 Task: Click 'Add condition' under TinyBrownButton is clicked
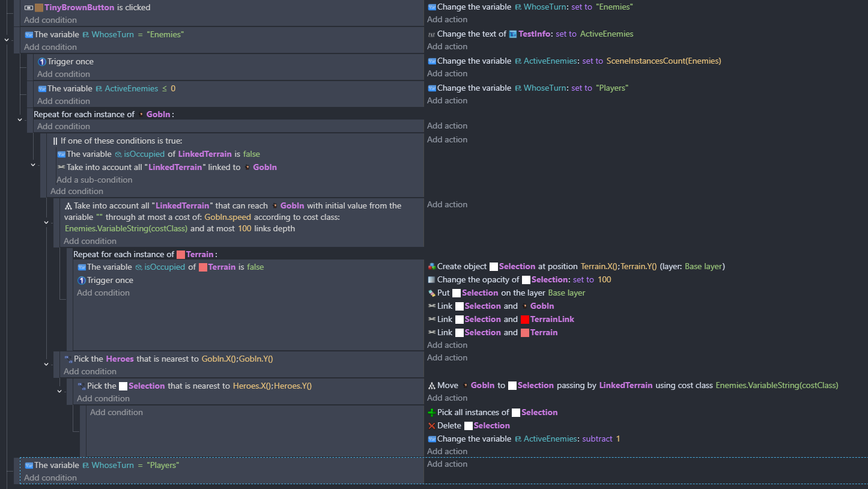pos(50,20)
